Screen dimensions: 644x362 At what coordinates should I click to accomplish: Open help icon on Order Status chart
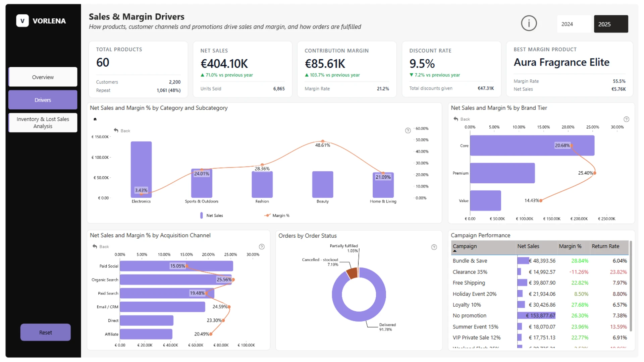pos(434,247)
